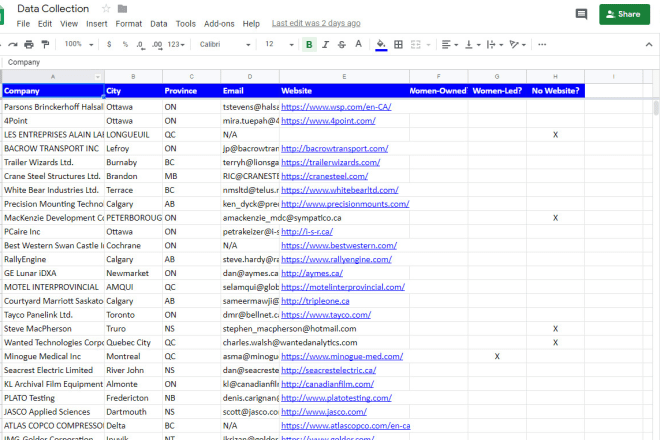Image resolution: width=660 pixels, height=440 pixels.
Task: Open the font size dropdown
Action: (279, 44)
